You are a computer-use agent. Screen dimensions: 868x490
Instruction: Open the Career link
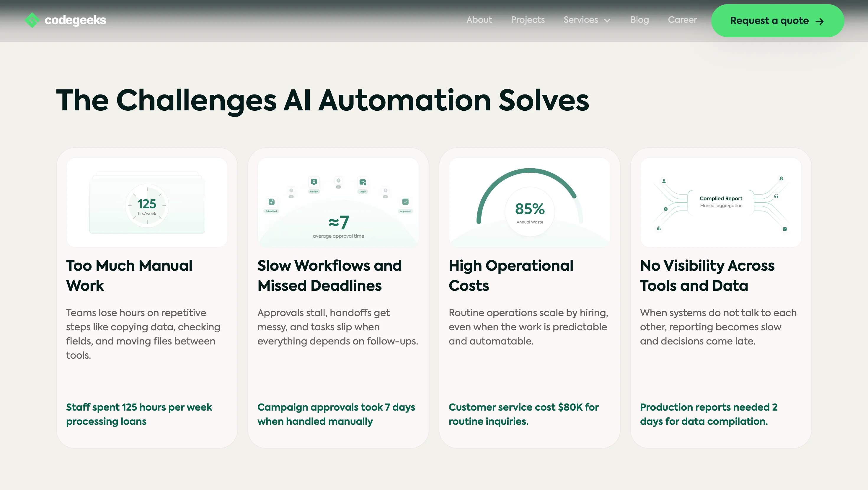click(x=682, y=20)
